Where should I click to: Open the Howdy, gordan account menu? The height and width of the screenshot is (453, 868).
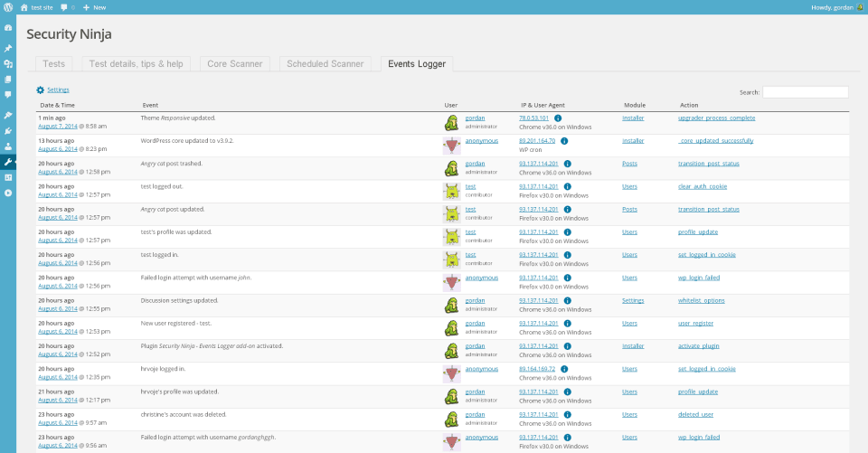(837, 7)
